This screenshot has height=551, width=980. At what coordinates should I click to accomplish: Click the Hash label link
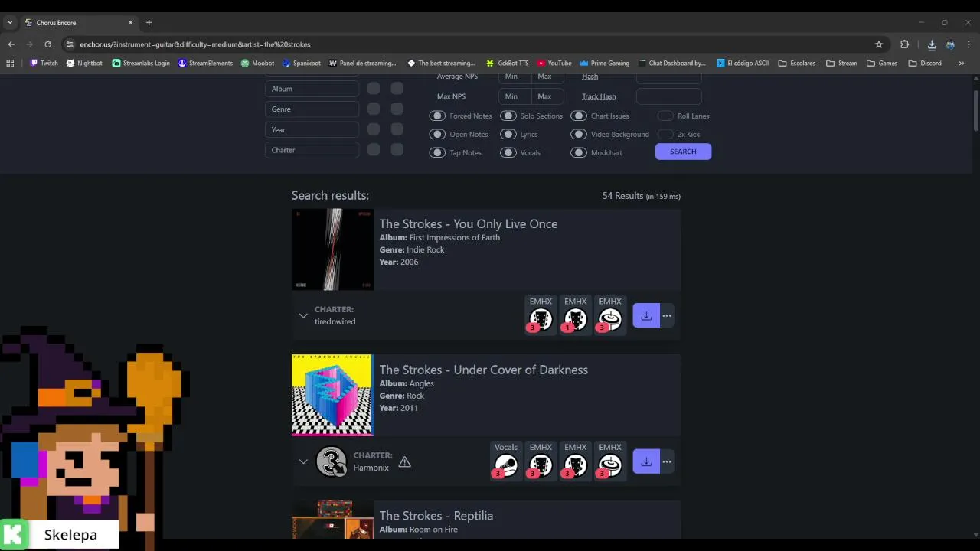click(590, 77)
